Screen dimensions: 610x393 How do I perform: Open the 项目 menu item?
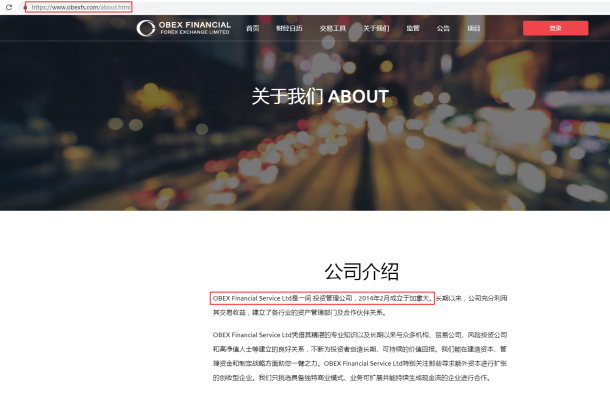[473, 28]
